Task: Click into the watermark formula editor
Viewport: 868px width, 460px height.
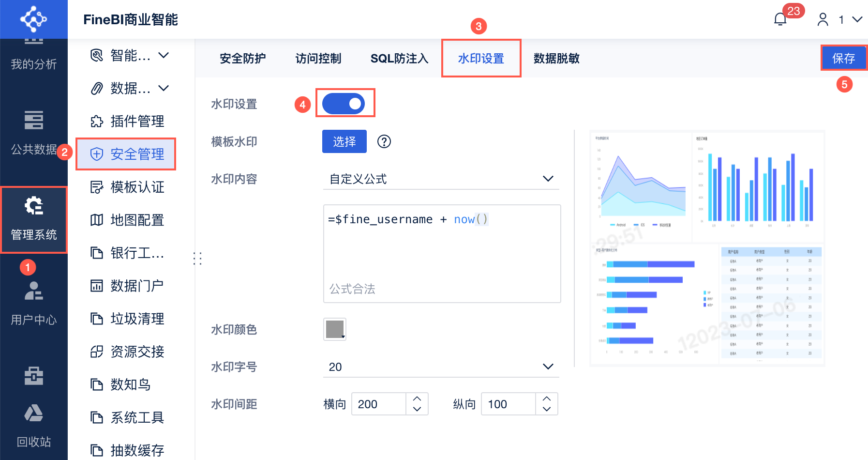Action: 442,254
